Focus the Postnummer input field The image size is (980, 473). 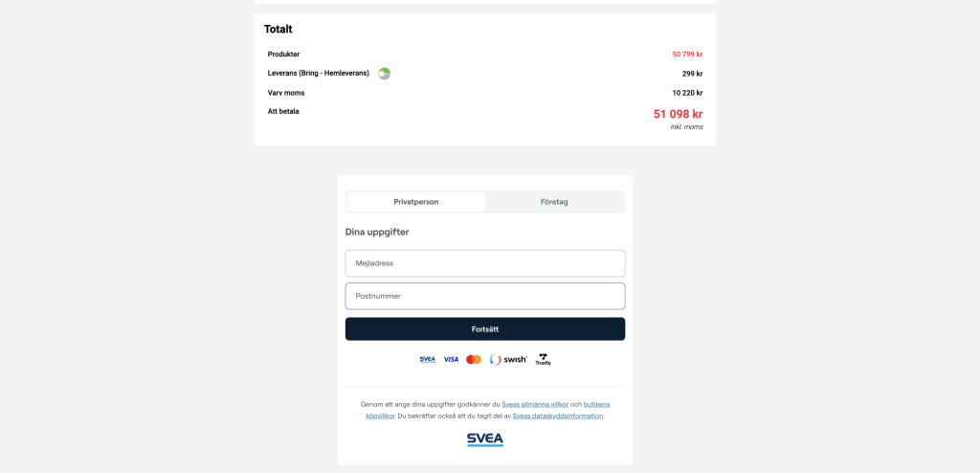pyautogui.click(x=485, y=296)
